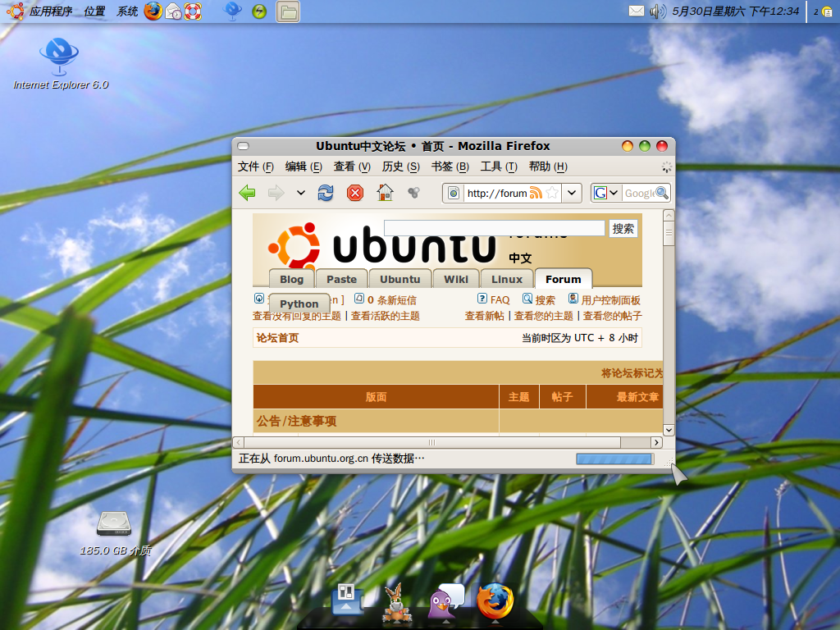Switch to the Paste tab

(342, 279)
